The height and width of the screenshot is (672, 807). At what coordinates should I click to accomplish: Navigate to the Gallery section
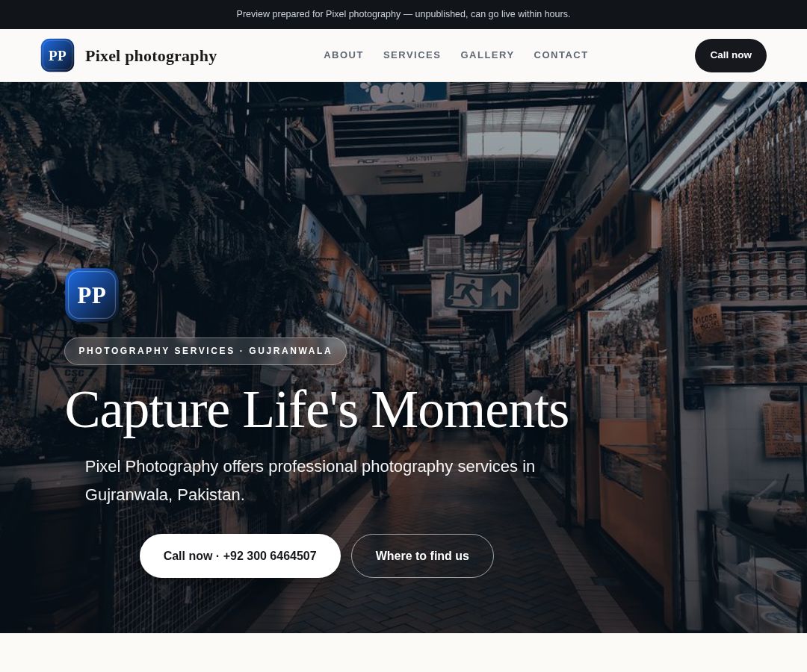coord(487,55)
